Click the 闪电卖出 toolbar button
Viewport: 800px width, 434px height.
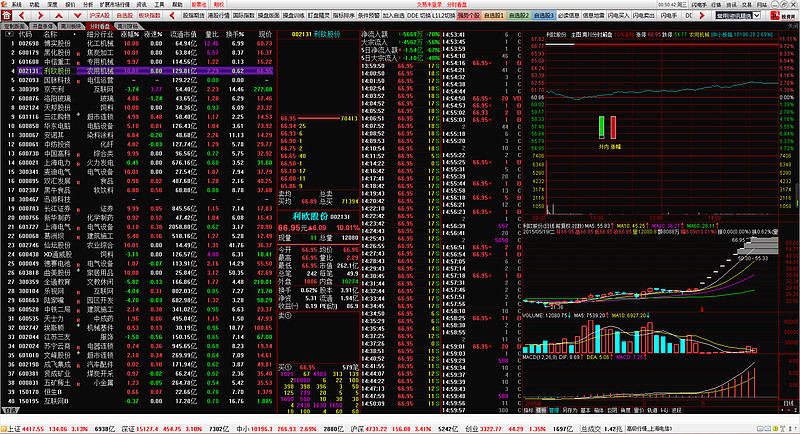(643, 16)
